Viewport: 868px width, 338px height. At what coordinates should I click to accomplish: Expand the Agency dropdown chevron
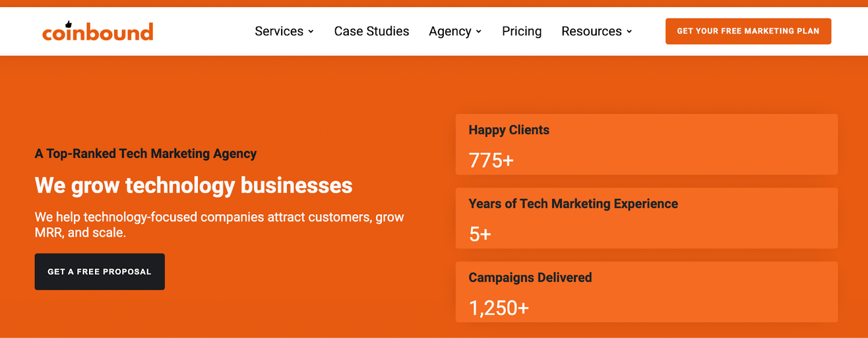(478, 32)
